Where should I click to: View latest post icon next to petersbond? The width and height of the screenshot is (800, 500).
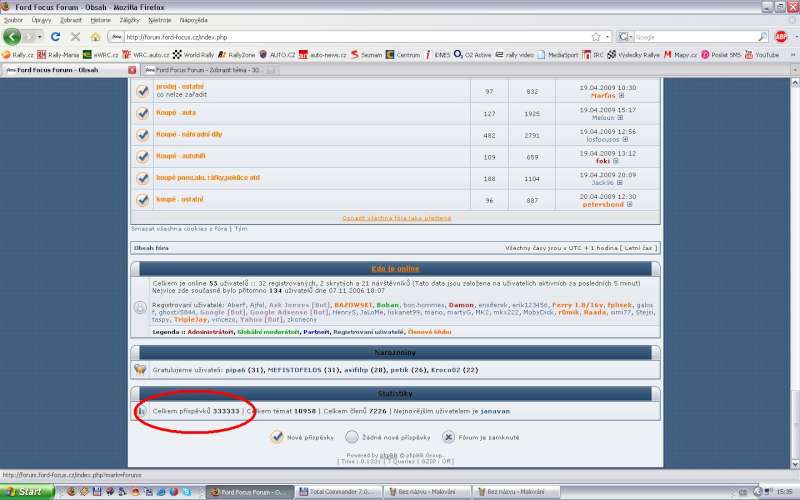click(x=629, y=205)
